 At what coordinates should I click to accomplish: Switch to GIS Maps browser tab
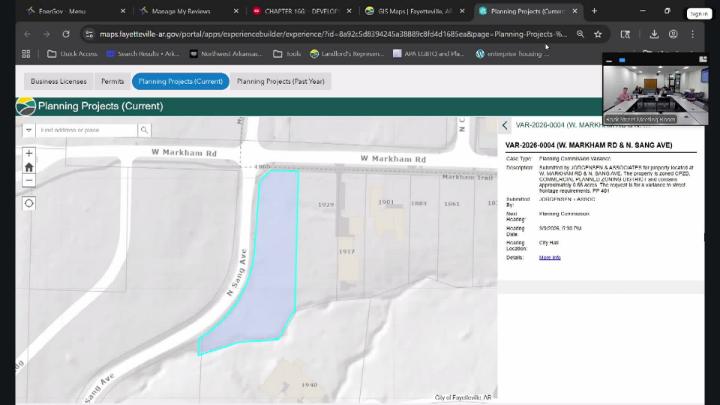coord(410,11)
